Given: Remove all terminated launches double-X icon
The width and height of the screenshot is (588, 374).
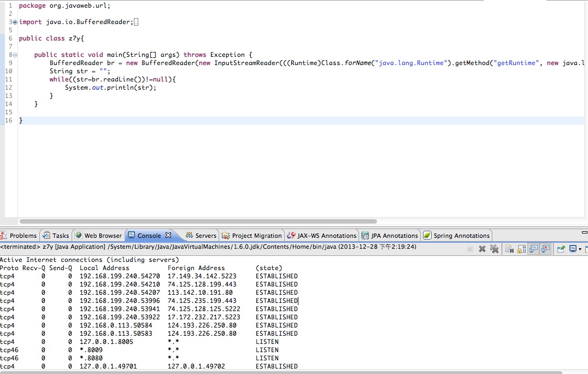Looking at the screenshot, I should (494, 249).
